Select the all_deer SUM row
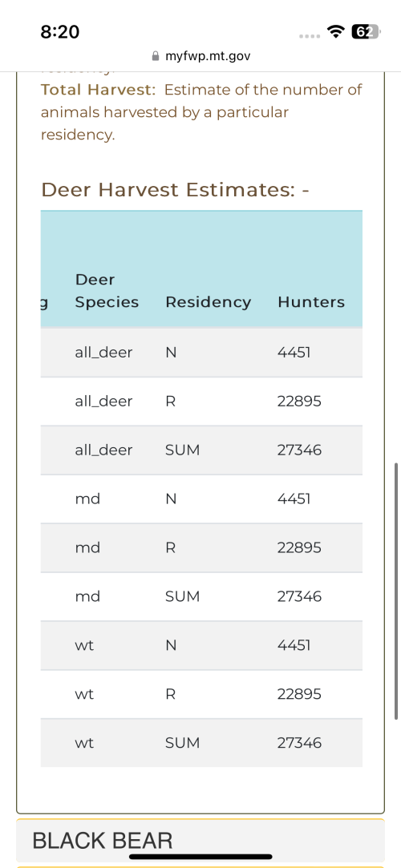 click(201, 450)
